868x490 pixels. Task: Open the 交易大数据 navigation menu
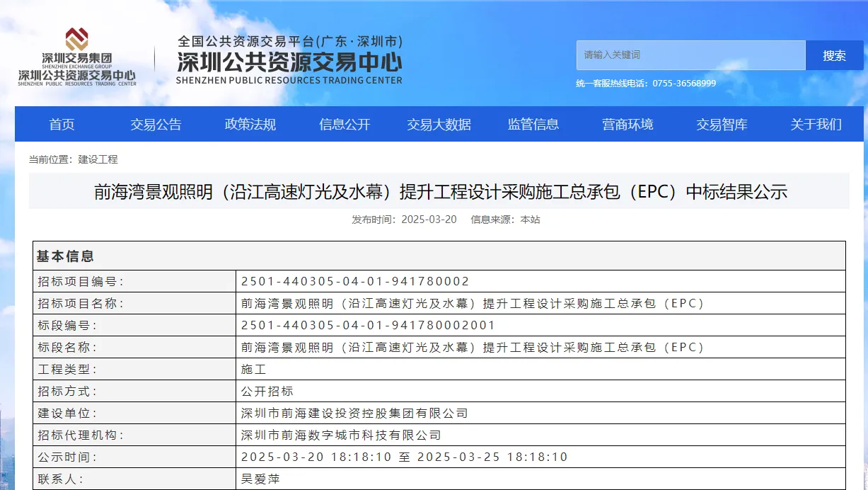[x=439, y=125]
